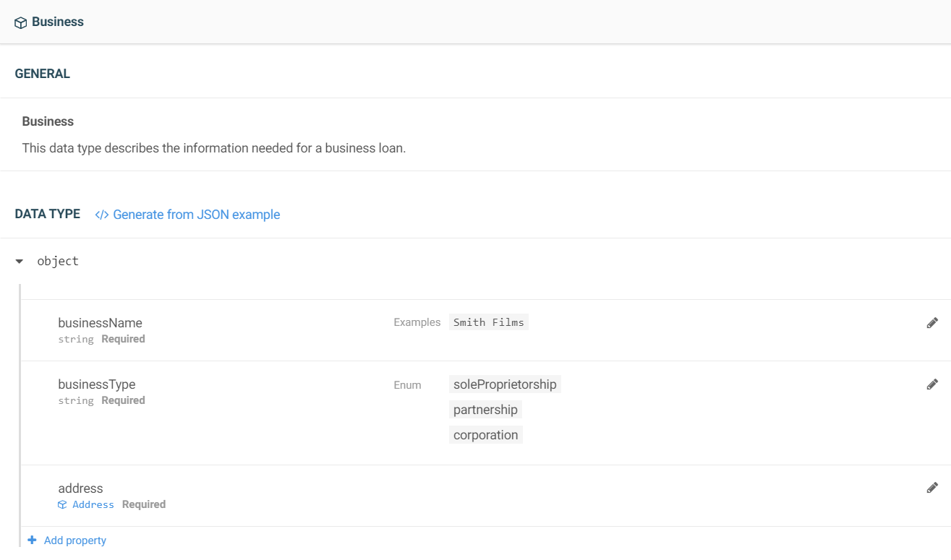Collapse the object tree with triangle arrow
Viewport: 951px width, 560px height.
[x=20, y=262]
